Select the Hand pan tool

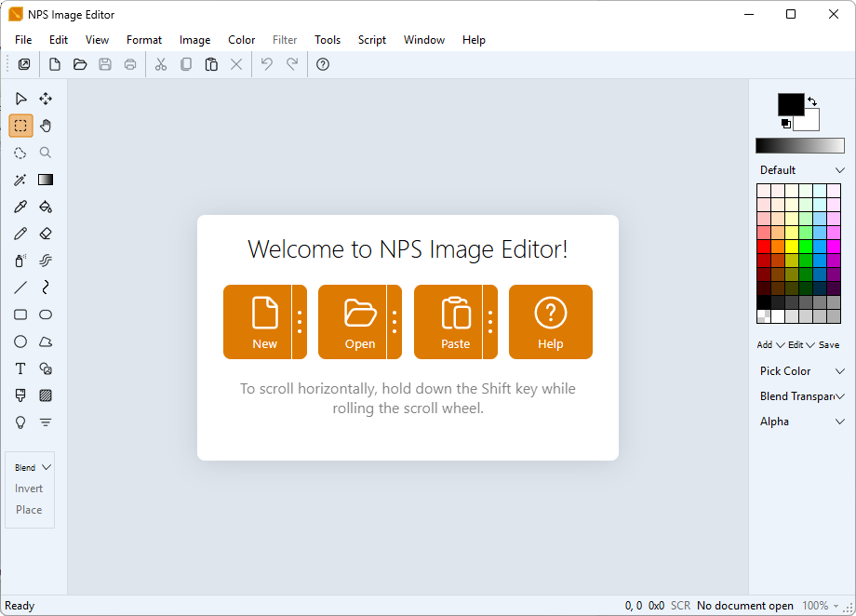point(45,126)
